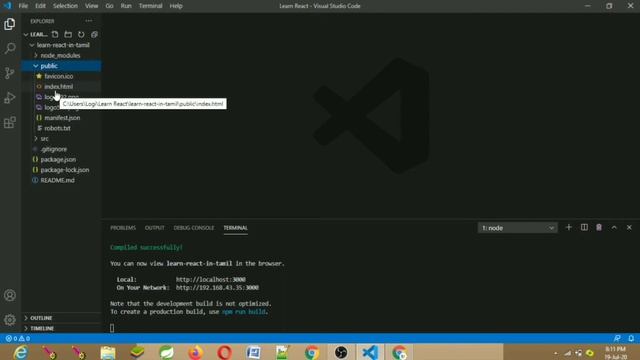Click 'npm run build' text in terminal
640x360 pixels.
(244, 311)
